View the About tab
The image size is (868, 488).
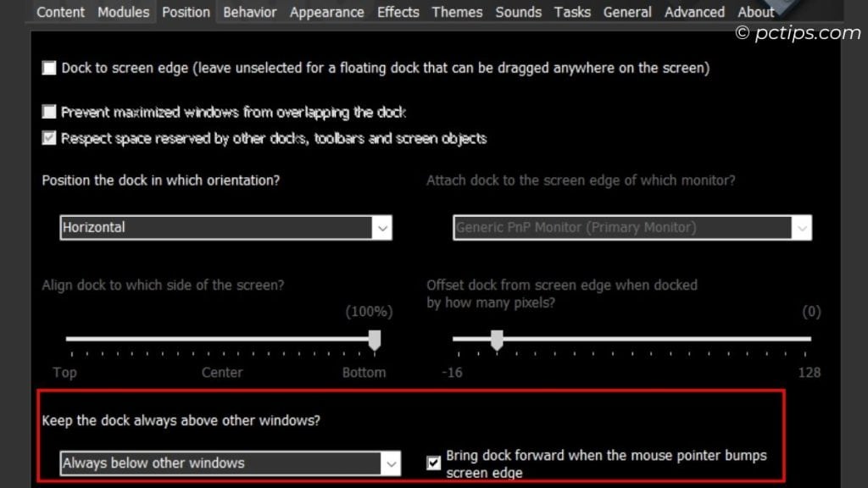click(x=755, y=12)
